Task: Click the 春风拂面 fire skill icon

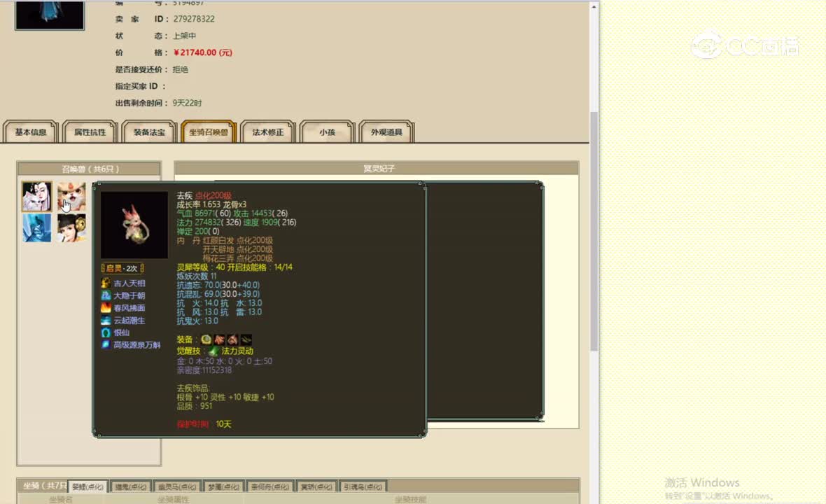Action: [x=106, y=307]
